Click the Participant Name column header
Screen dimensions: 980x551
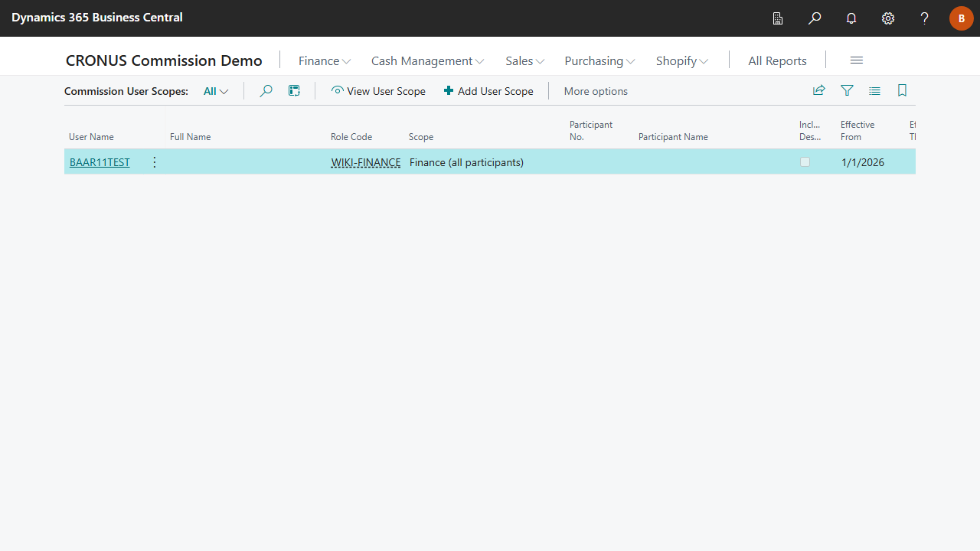[x=673, y=137]
